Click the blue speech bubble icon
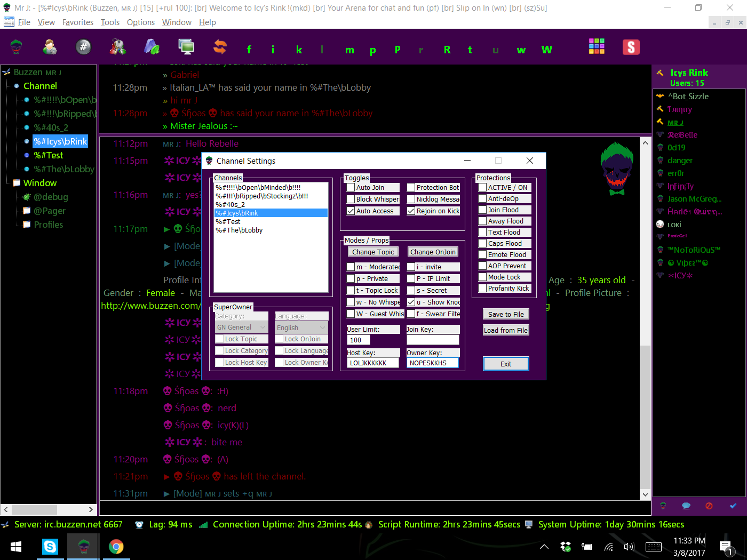 (x=686, y=506)
